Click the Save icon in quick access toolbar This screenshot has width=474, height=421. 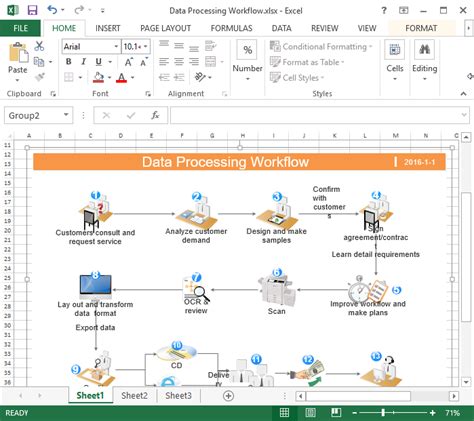[x=32, y=10]
